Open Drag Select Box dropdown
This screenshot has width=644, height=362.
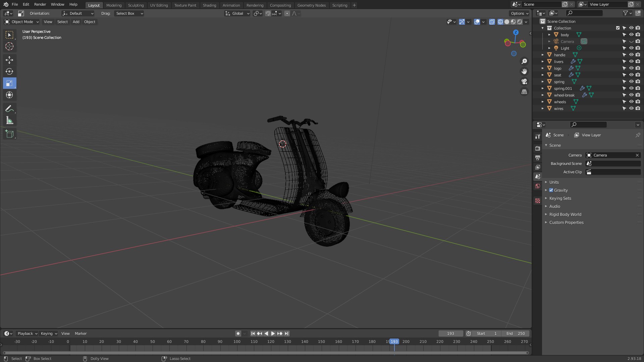pyautogui.click(x=129, y=13)
